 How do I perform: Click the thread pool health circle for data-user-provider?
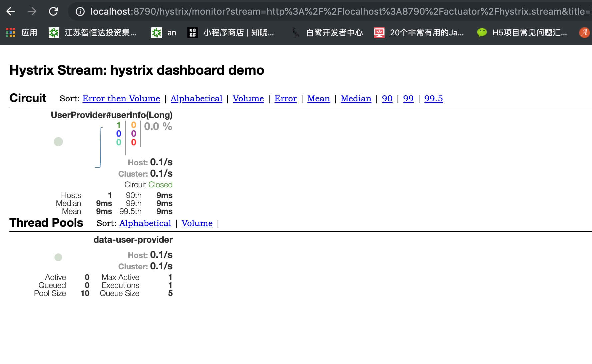pos(58,257)
